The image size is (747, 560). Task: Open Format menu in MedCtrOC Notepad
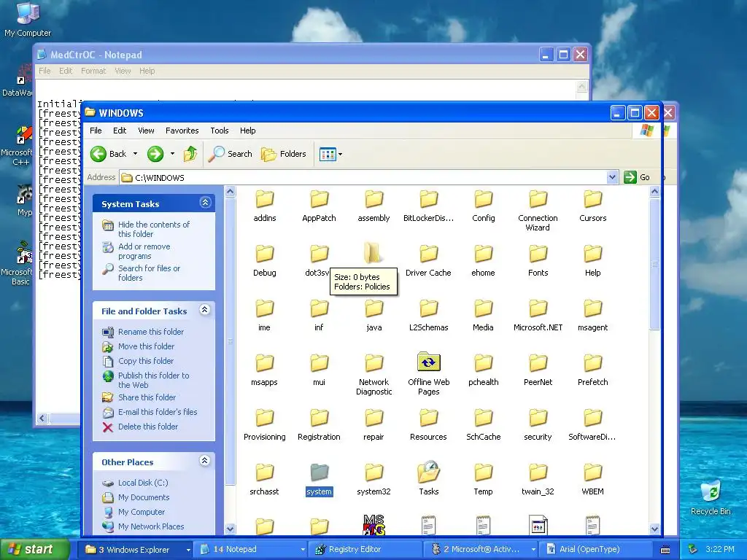coord(93,71)
